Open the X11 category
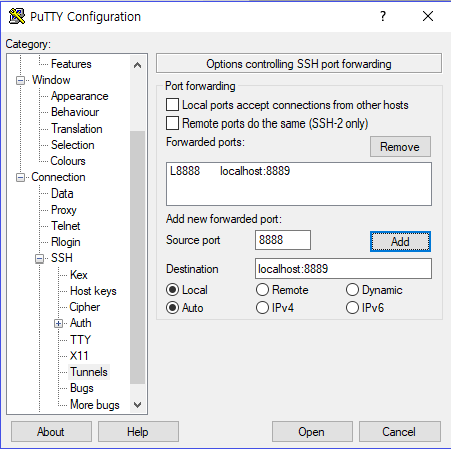This screenshot has height=449, width=451. pyautogui.click(x=79, y=356)
